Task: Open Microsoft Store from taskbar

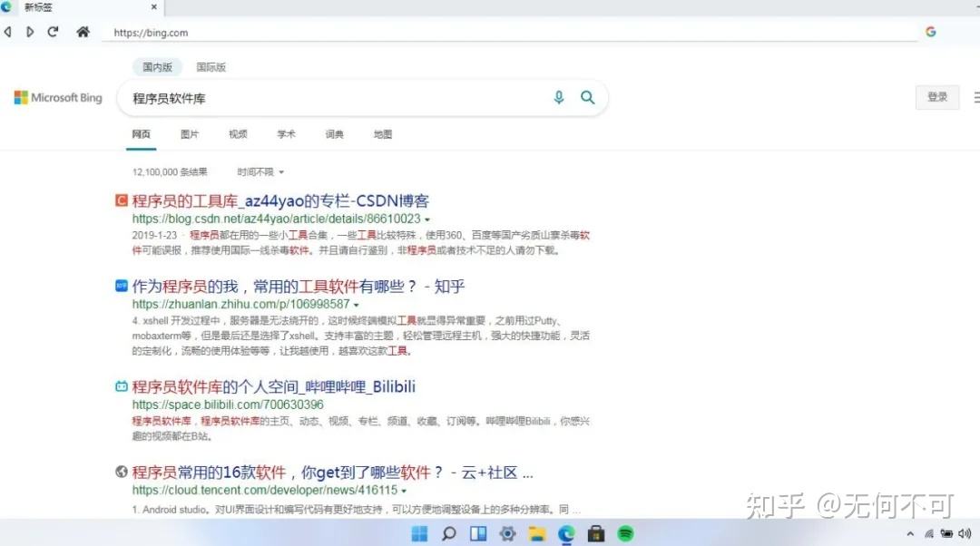Action: (x=595, y=533)
